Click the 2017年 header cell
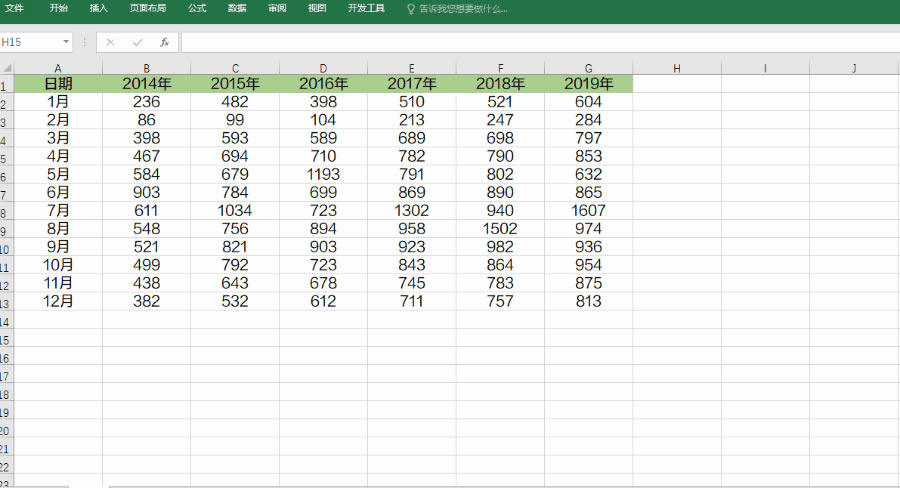 click(412, 84)
